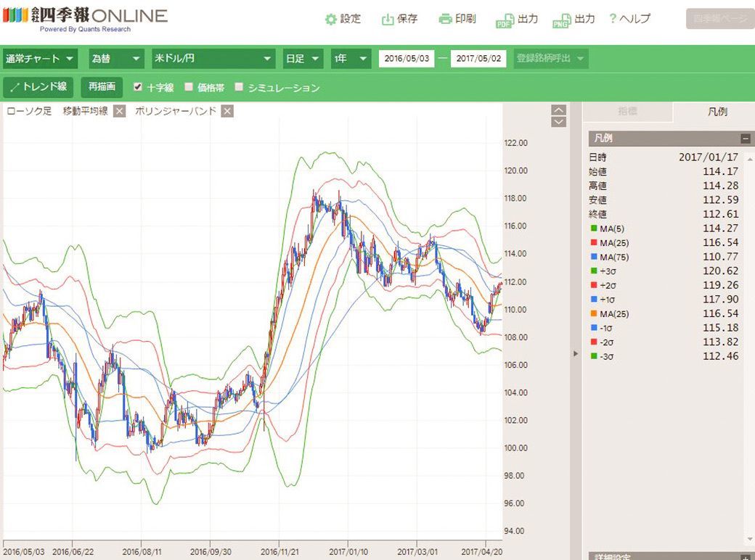This screenshot has width=755, height=560.
Task: Click the 印刷 print icon
Action: [x=457, y=19]
